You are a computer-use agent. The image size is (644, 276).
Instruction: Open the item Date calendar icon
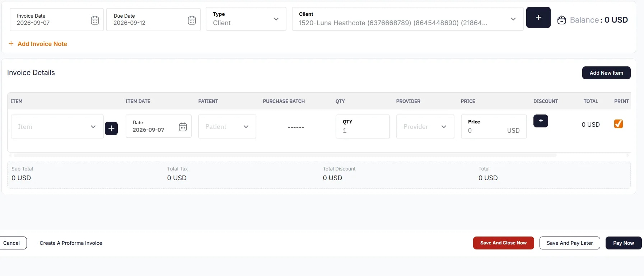(183, 127)
